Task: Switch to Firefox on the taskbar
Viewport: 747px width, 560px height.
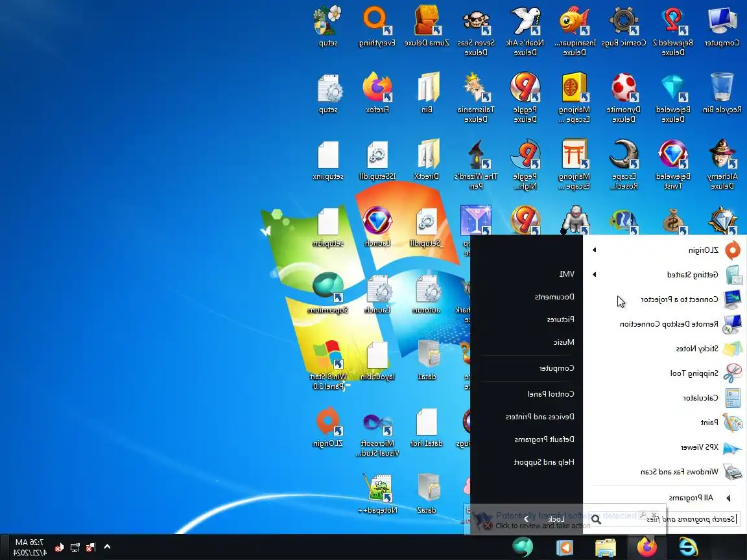Action: point(647,546)
